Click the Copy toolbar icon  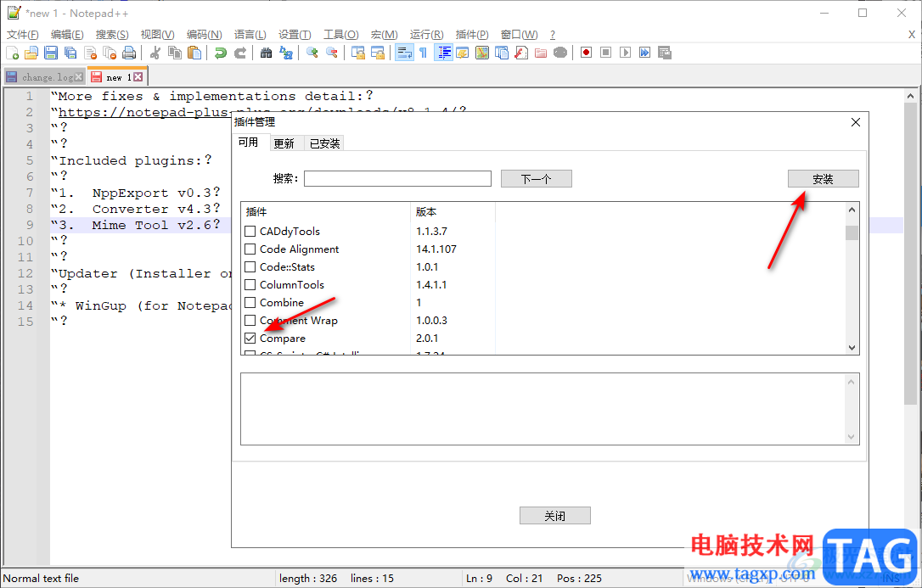point(175,53)
